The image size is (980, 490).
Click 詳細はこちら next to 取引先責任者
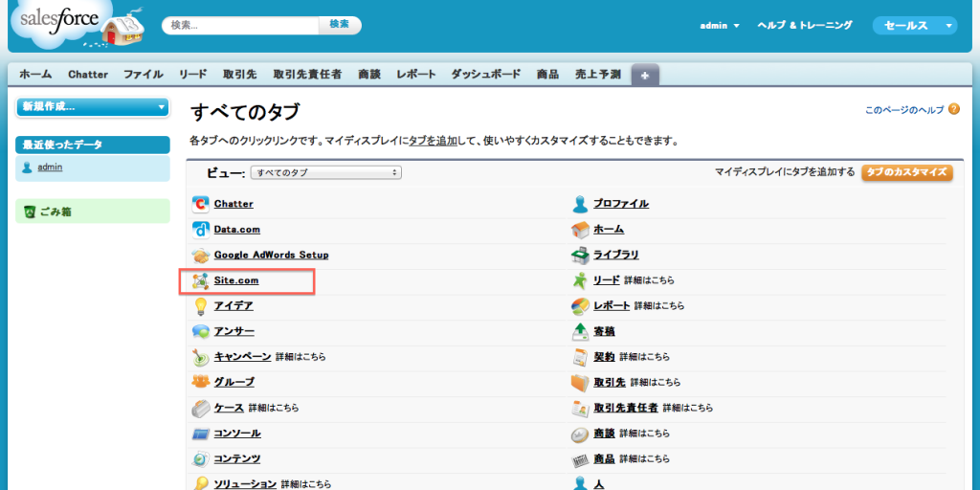coord(688,408)
